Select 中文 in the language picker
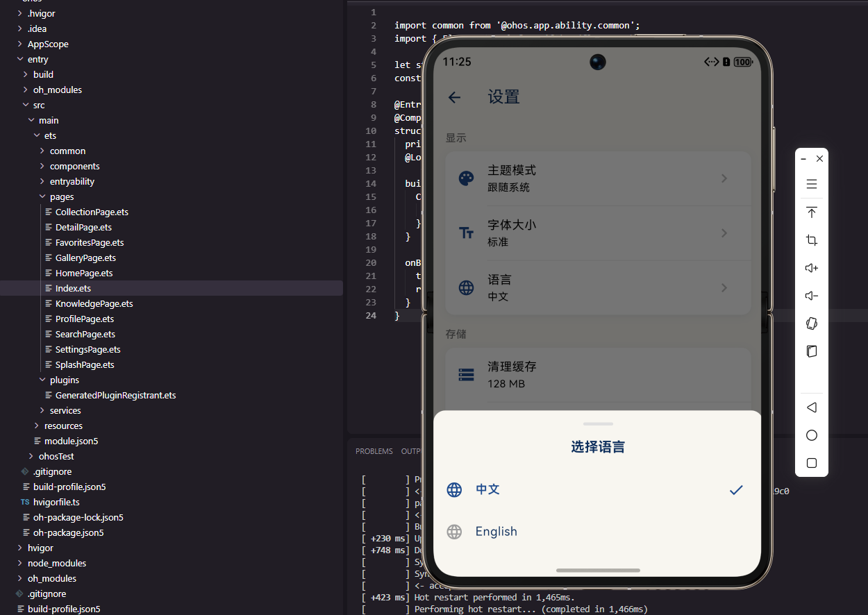Screen dimensions: 868x615 [x=487, y=489]
